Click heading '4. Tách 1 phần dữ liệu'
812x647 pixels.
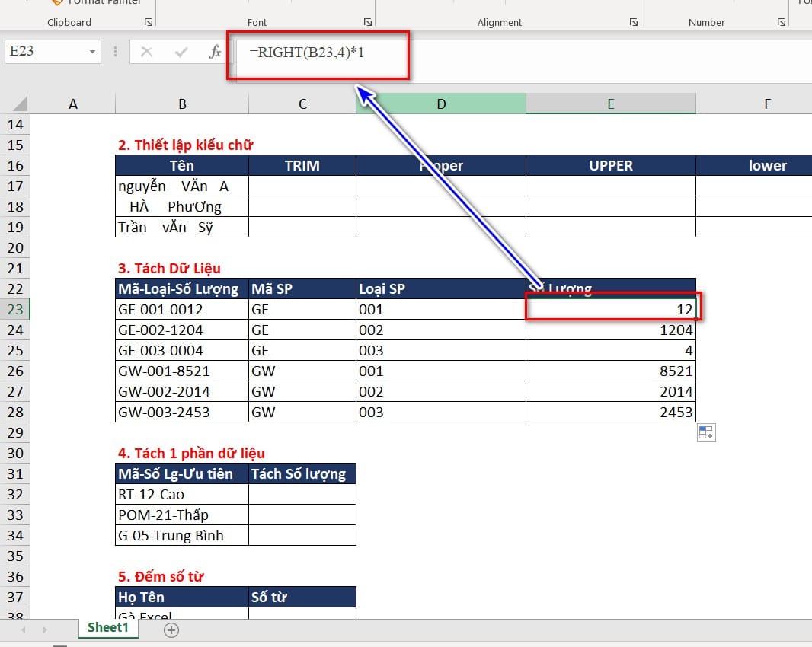192,454
